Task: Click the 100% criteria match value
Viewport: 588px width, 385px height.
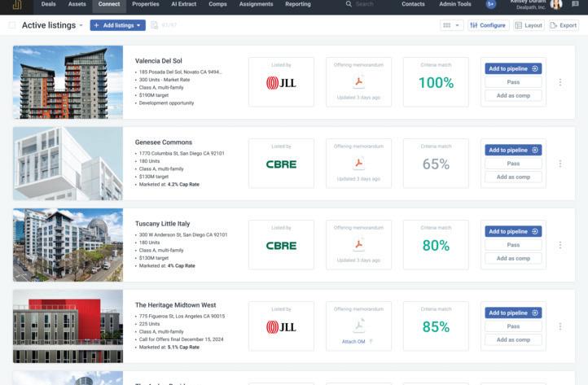Action: (436, 83)
